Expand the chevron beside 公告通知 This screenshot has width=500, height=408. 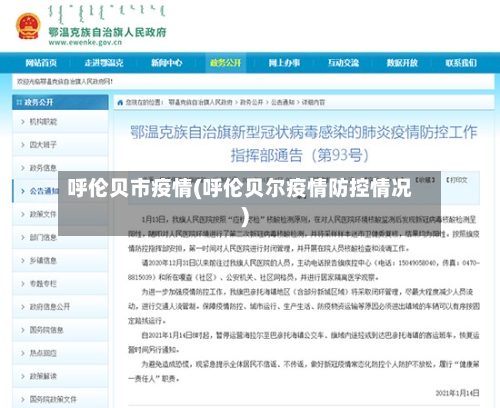coord(23,191)
